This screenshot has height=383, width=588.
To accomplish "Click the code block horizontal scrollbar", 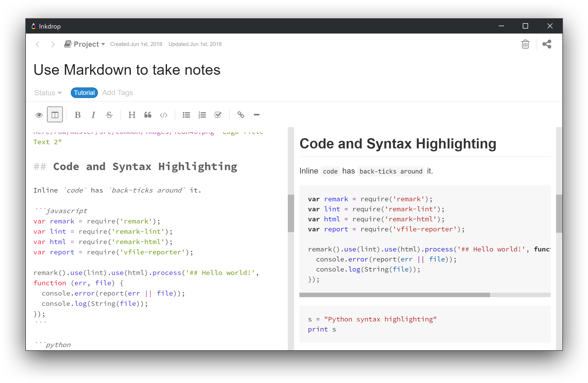I will pyautogui.click(x=394, y=295).
